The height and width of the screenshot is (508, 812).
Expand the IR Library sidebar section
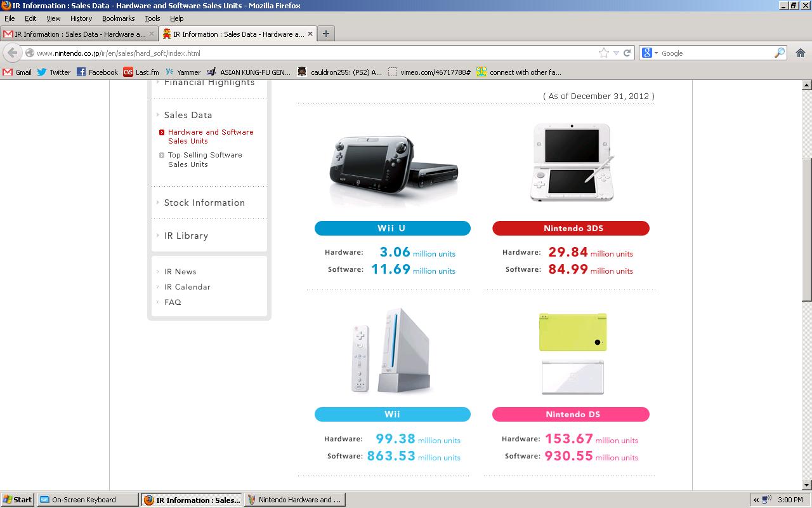tap(186, 236)
